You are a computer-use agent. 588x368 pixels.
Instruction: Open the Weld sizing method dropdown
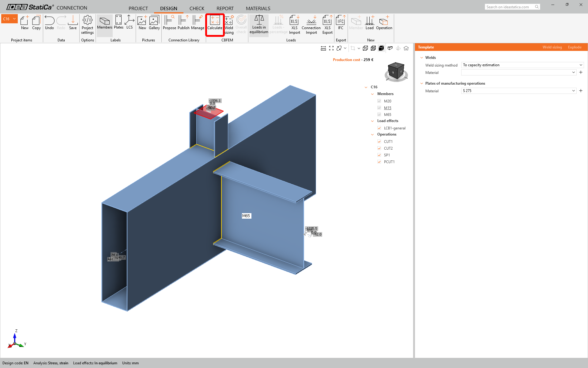(522, 65)
